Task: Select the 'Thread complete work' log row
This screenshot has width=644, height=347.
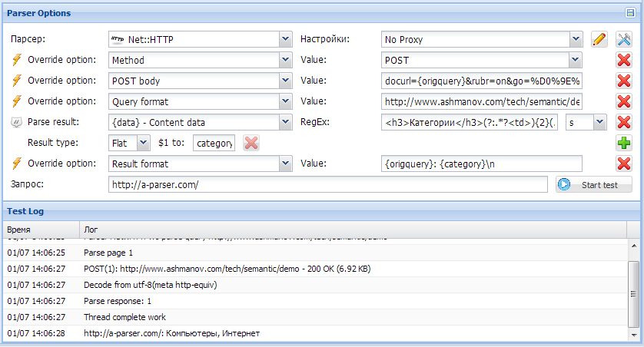Action: coord(315,317)
